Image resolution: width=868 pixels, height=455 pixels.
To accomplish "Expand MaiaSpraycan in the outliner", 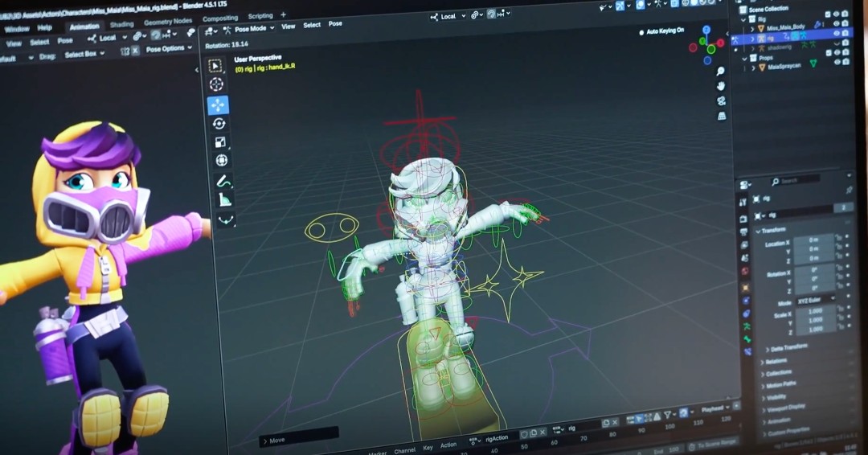I will [753, 68].
